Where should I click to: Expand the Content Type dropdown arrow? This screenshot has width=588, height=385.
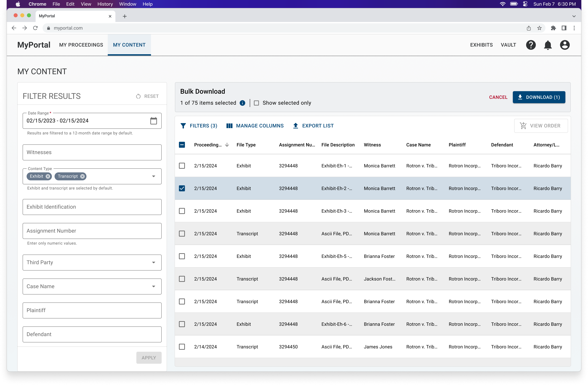153,176
